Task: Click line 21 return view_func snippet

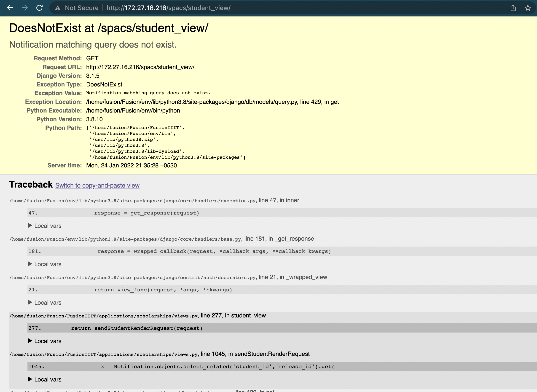Action: [x=163, y=290]
